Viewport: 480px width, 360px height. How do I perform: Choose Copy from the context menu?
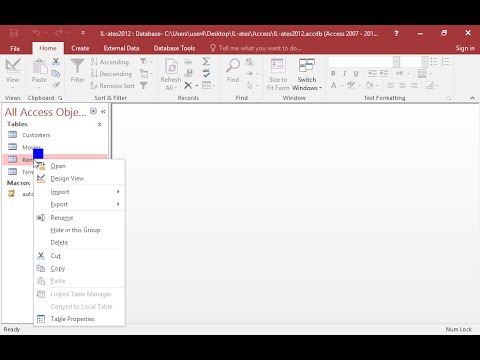pyautogui.click(x=79, y=268)
